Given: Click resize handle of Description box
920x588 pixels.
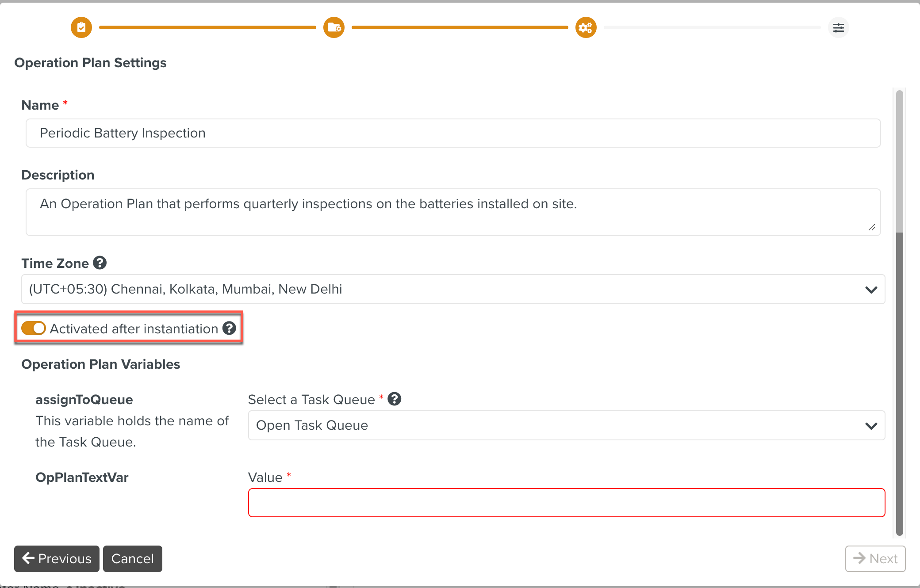Looking at the screenshot, I should point(872,227).
